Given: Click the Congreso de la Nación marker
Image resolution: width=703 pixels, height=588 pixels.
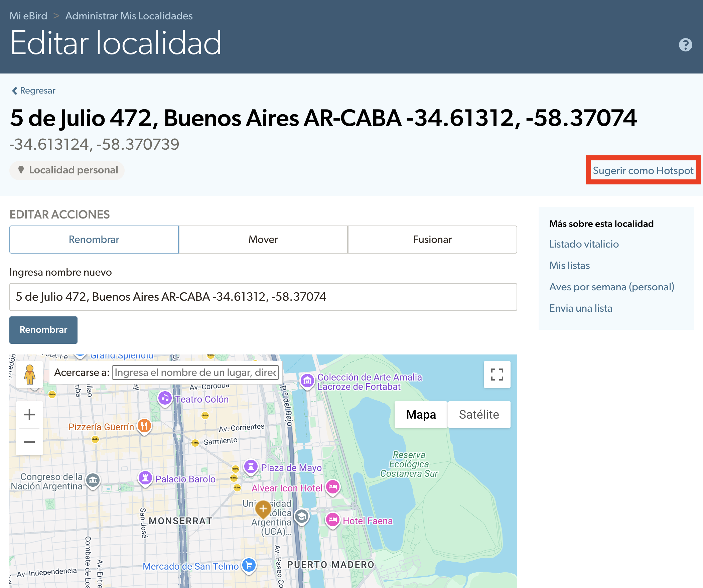Looking at the screenshot, I should (x=93, y=481).
